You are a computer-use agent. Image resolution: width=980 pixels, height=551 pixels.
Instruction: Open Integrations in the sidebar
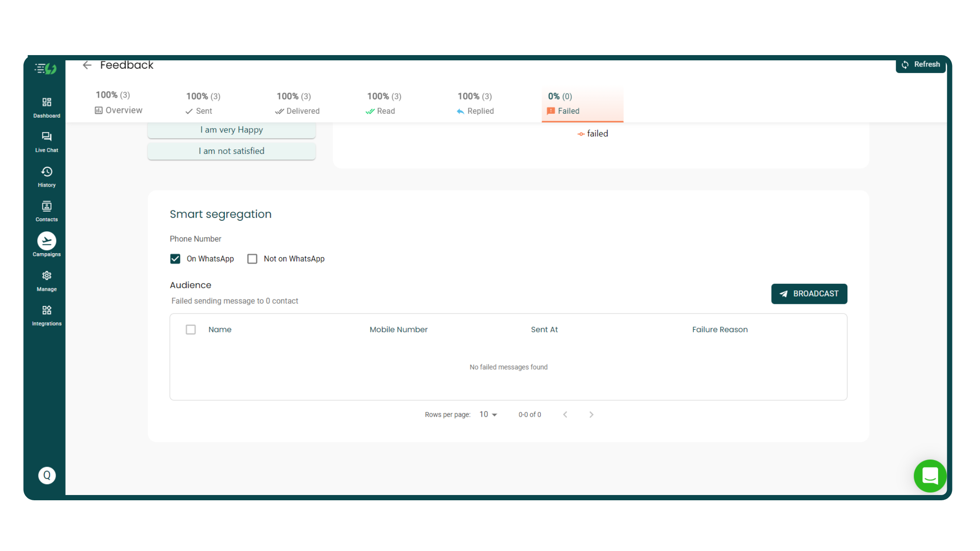(46, 316)
